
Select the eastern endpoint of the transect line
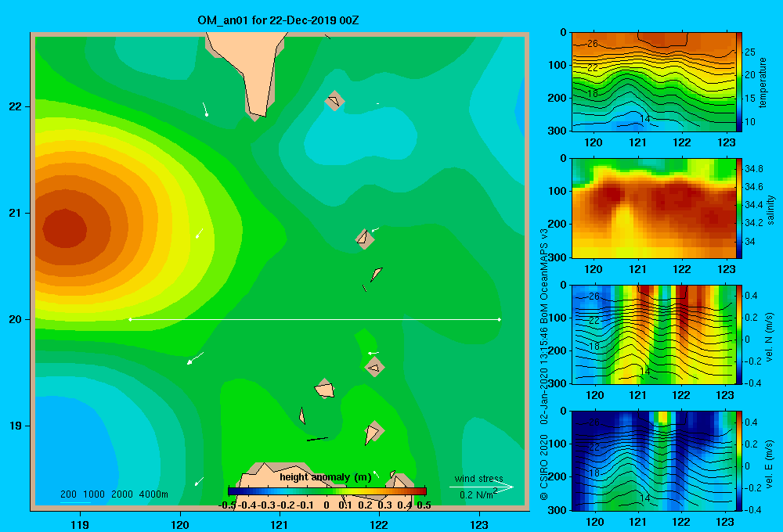click(x=500, y=319)
